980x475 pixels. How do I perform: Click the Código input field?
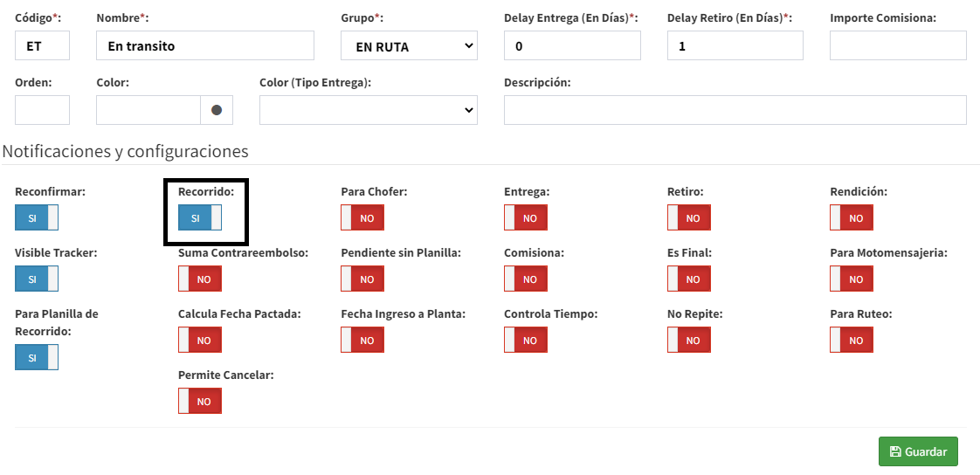pos(42,45)
